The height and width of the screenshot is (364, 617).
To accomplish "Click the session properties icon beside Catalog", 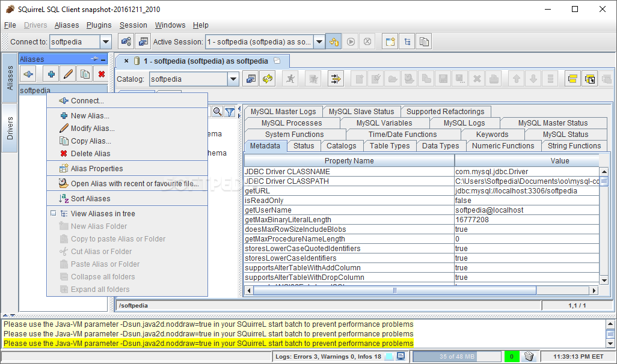I will click(251, 79).
